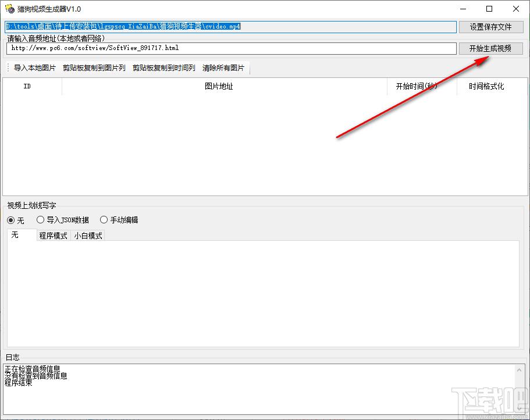Click the 图片地址 column header
The height and width of the screenshot is (420, 530).
225,87
